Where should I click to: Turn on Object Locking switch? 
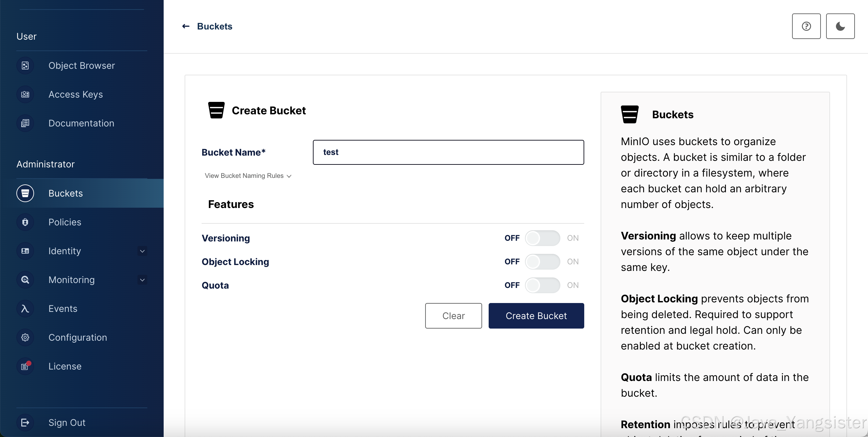[542, 262]
